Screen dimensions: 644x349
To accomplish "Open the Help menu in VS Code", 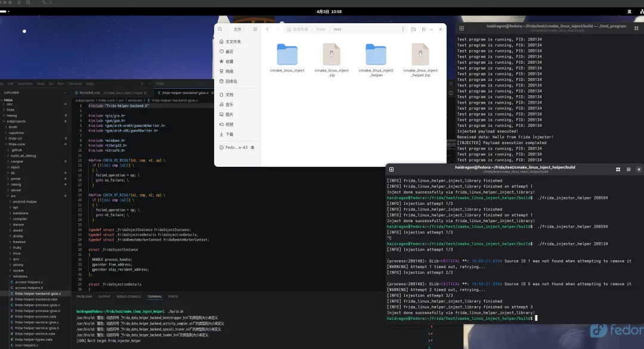I will (89, 83).
